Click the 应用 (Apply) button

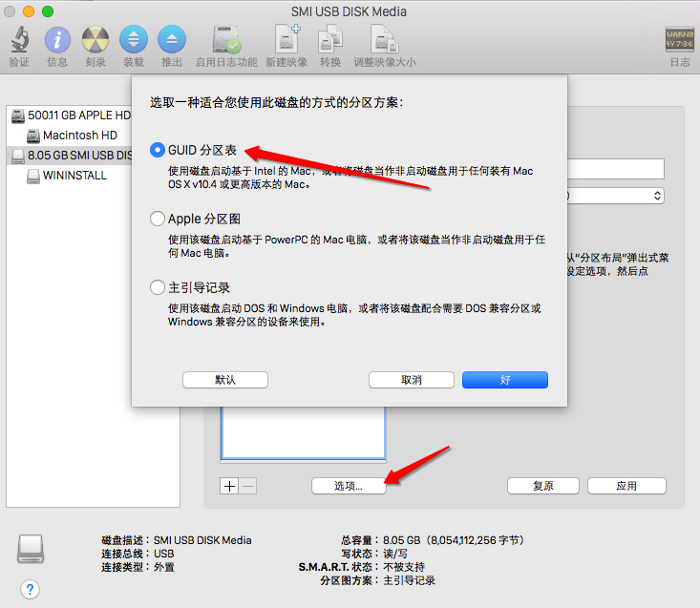point(626,486)
